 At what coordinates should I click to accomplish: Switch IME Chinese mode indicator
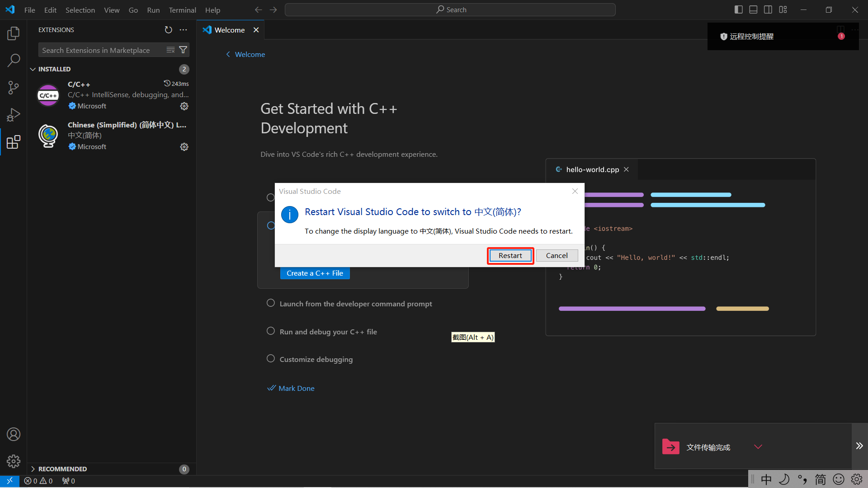[x=766, y=479]
